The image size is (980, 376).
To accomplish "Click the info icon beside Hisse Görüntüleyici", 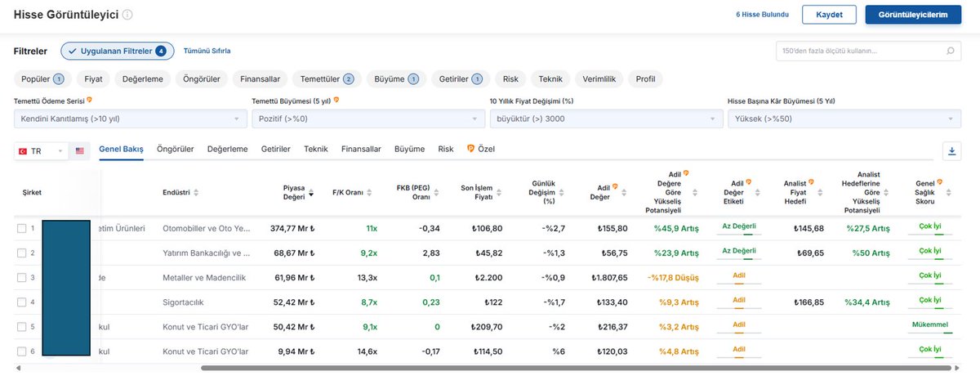I will click(127, 15).
